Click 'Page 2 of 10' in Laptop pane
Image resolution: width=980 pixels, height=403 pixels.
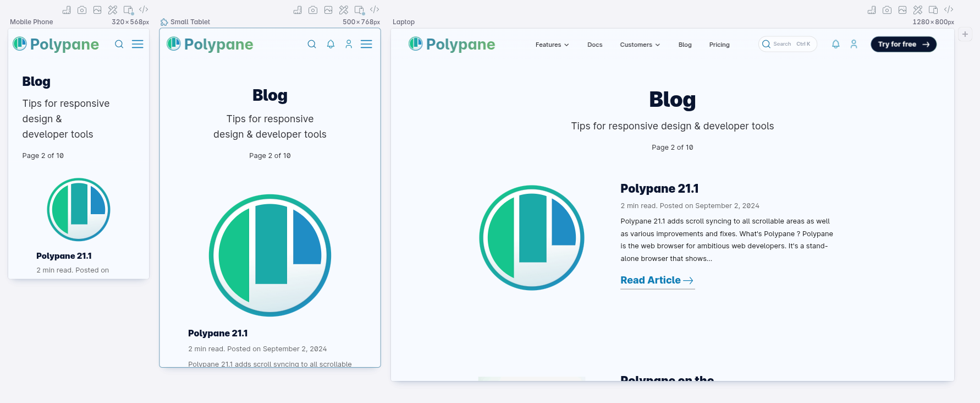(x=673, y=148)
